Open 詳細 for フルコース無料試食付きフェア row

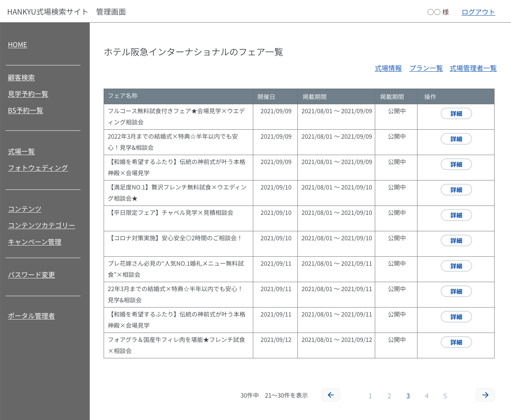click(x=456, y=114)
